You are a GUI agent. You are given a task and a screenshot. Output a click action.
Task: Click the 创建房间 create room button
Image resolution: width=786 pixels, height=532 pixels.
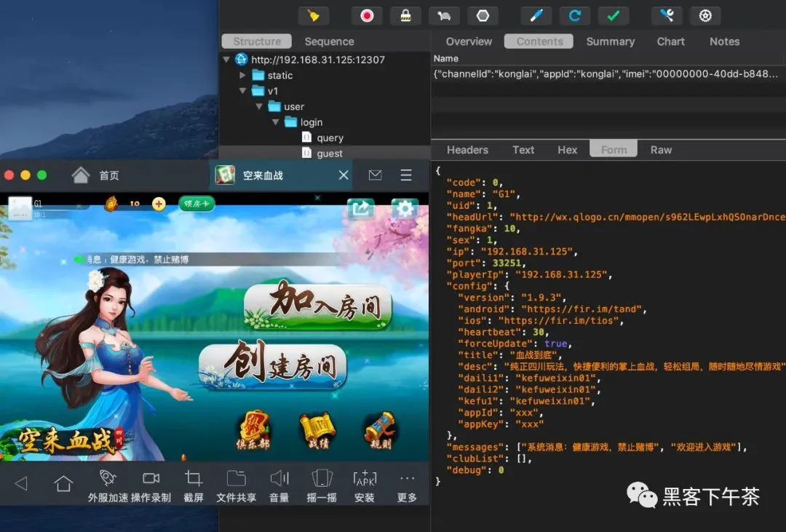coord(273,366)
